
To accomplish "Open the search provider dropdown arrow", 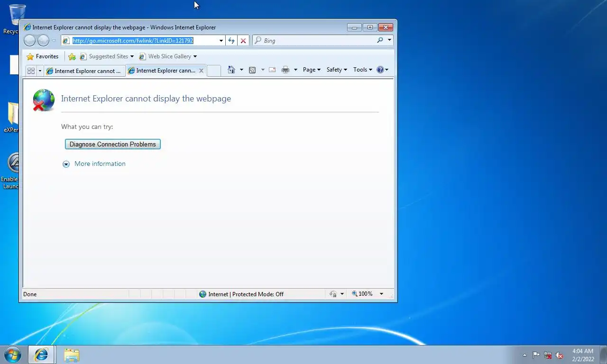I will tap(389, 40).
